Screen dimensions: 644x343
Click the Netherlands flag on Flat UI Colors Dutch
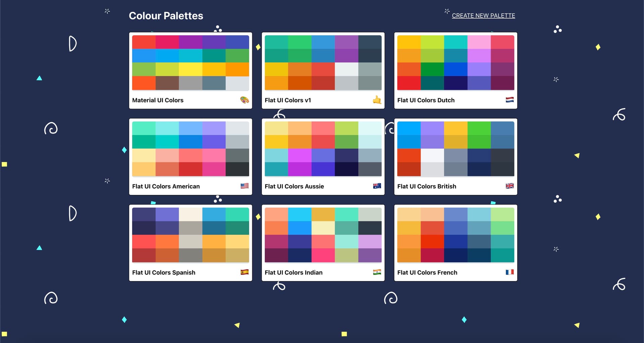[509, 100]
